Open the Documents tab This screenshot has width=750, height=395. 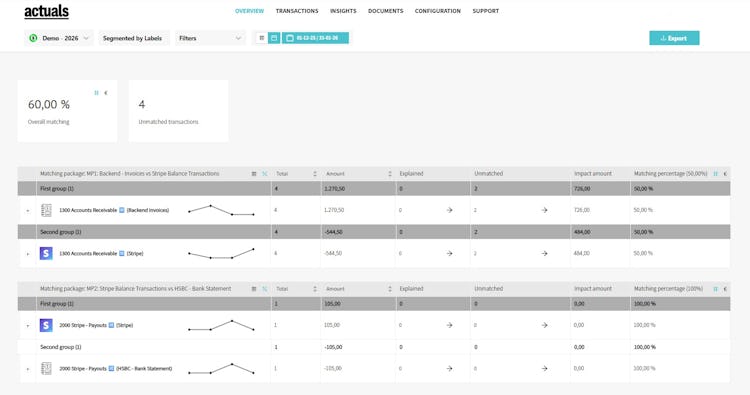coord(386,11)
